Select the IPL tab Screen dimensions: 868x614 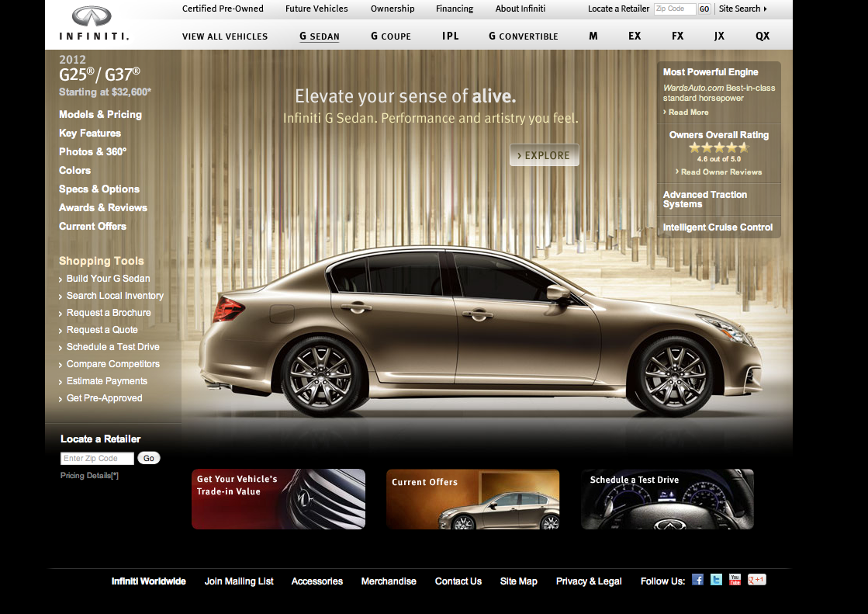click(451, 36)
